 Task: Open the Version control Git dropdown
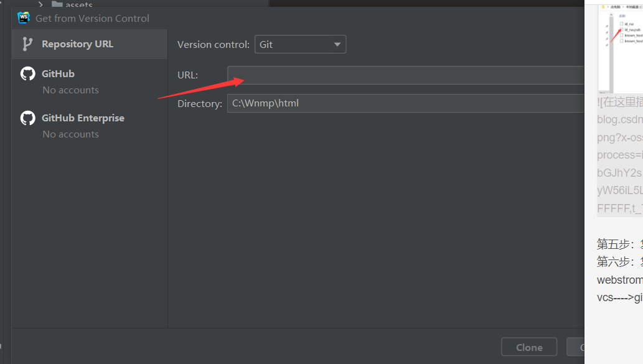click(x=300, y=44)
